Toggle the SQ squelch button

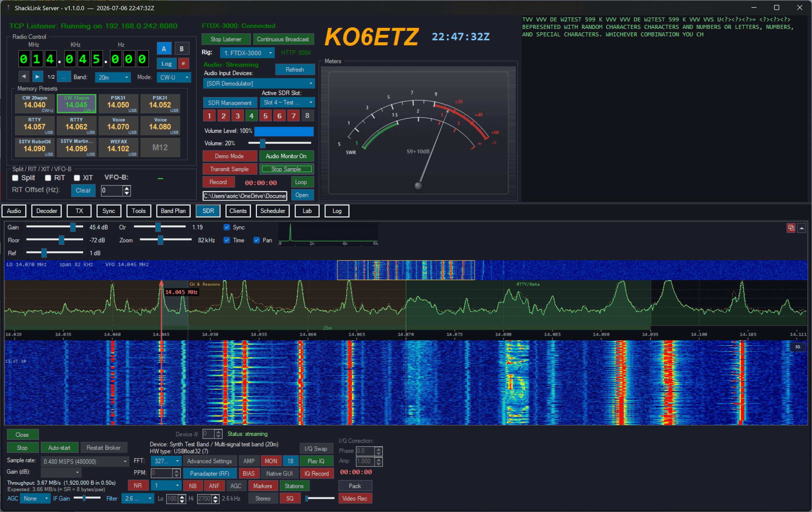point(290,498)
